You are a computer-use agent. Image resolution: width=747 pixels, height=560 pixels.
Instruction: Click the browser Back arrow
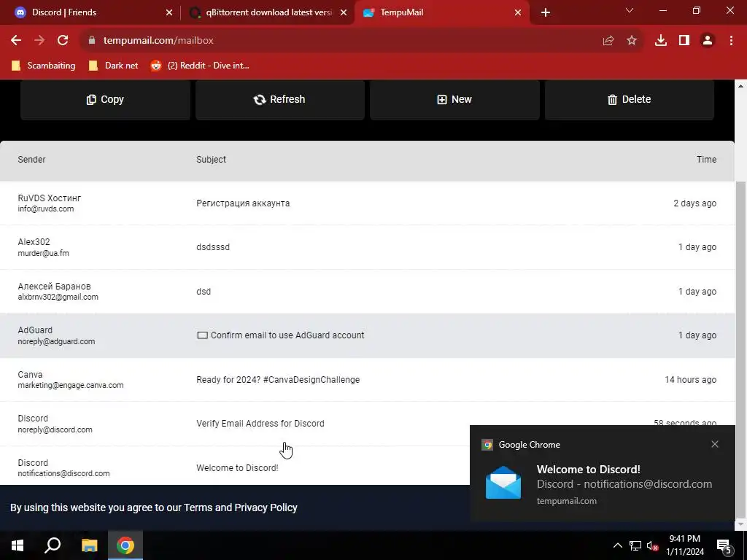16,41
